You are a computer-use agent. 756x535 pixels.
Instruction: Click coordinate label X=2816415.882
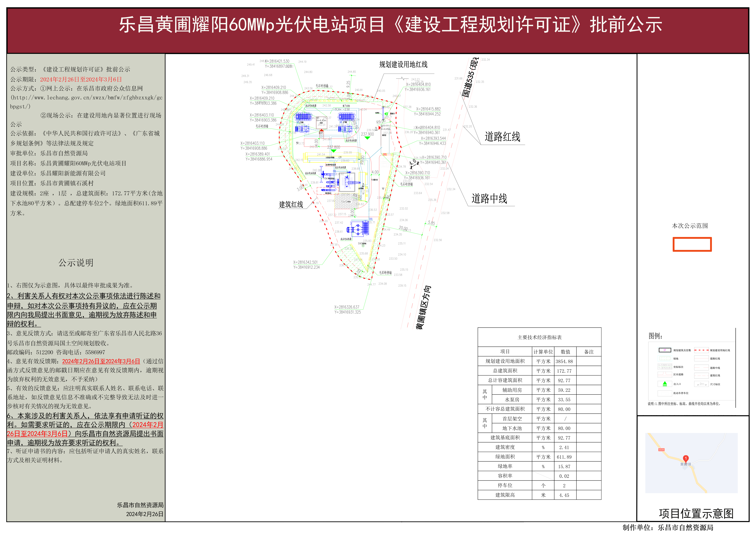pyautogui.click(x=428, y=109)
